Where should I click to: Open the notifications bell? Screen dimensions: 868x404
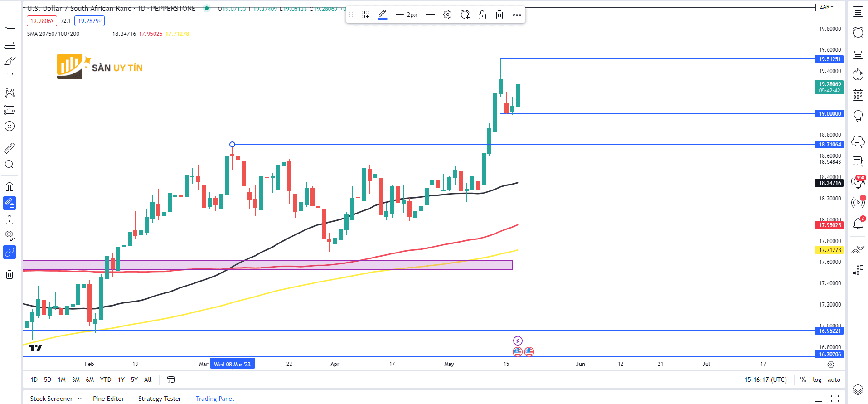[x=858, y=223]
